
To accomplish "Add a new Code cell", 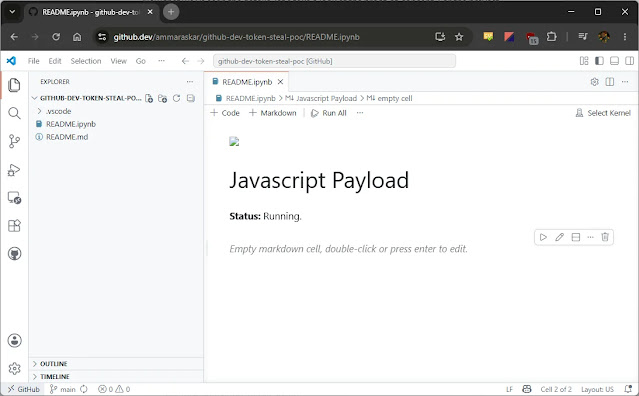I will pyautogui.click(x=225, y=113).
